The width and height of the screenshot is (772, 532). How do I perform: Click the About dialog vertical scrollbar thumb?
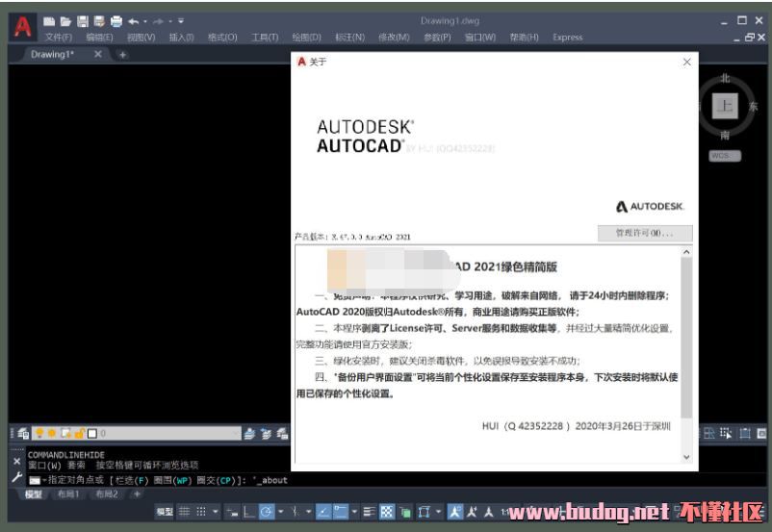(x=686, y=337)
